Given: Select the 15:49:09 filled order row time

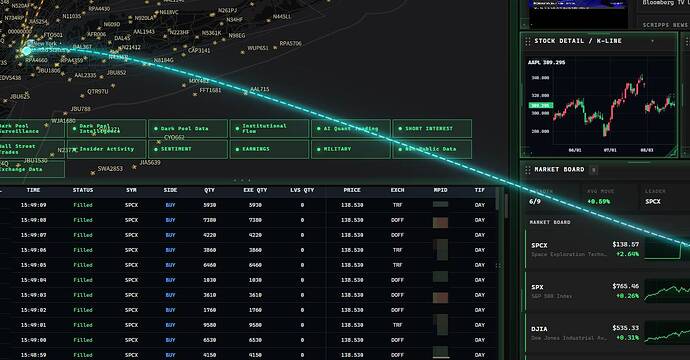Looking at the screenshot, I should (33, 205).
